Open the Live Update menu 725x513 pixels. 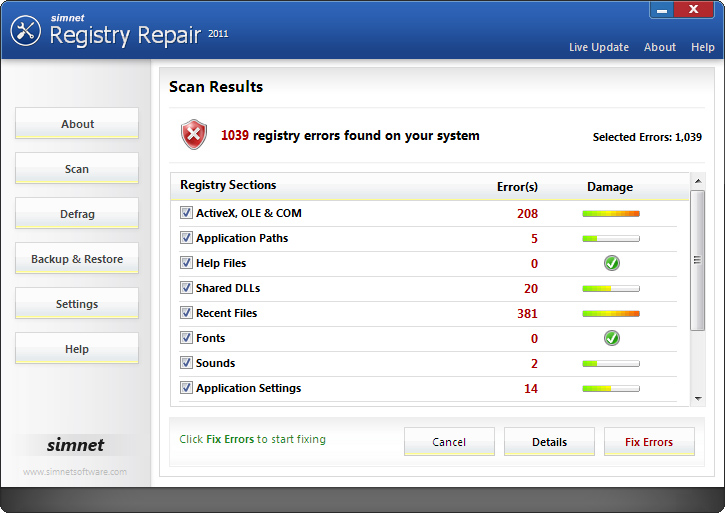pos(598,47)
